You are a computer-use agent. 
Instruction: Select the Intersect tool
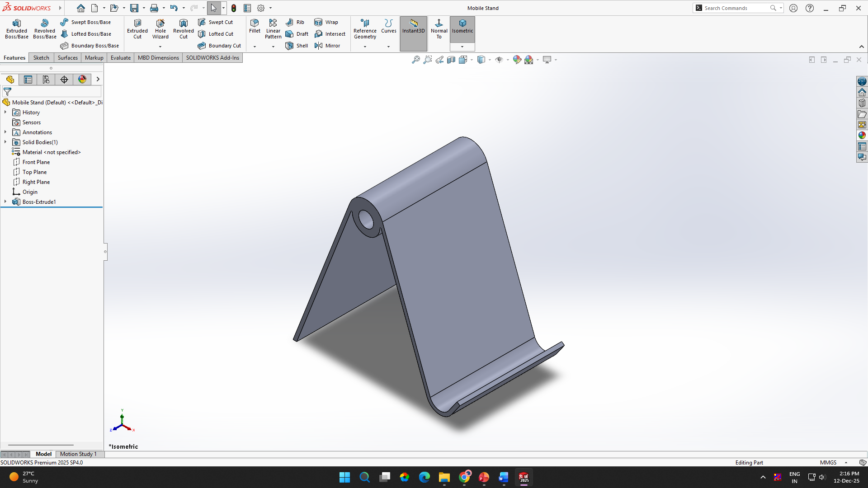330,34
